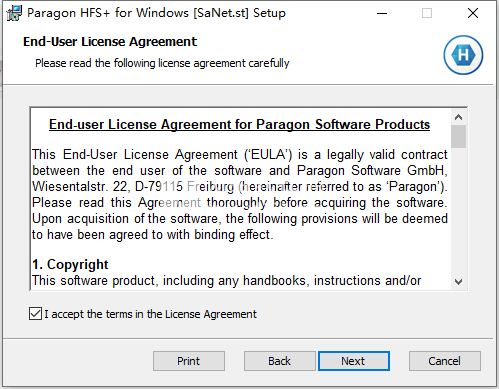Go back to the previous setup step
Screen dimensions: 499x389
[279, 361]
